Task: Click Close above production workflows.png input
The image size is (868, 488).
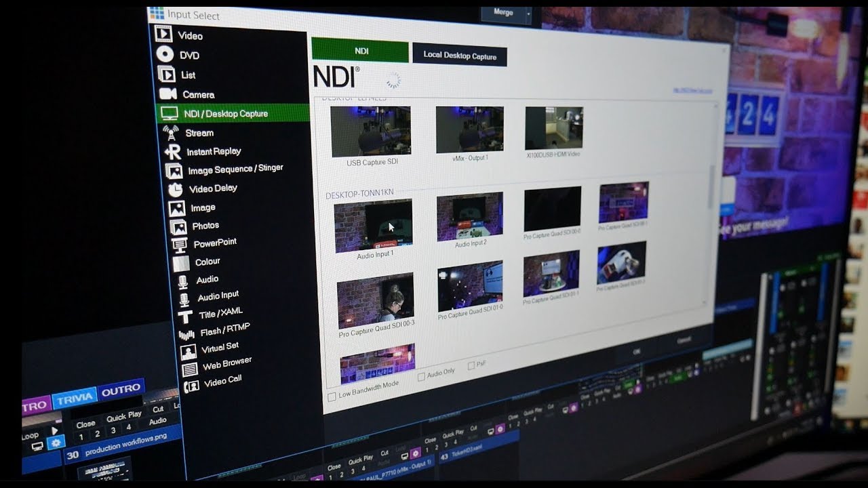Action: click(85, 424)
